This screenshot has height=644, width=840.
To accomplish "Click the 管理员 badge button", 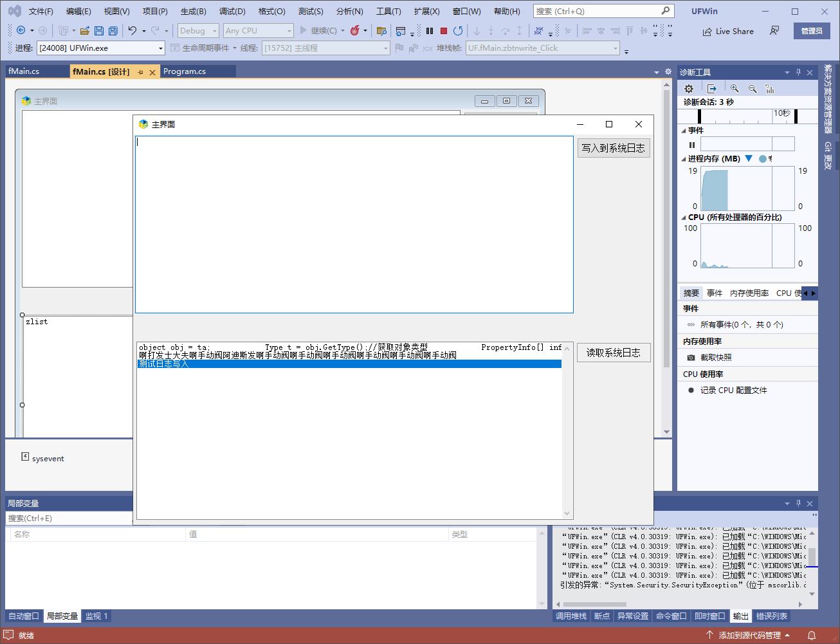I will pyautogui.click(x=812, y=31).
